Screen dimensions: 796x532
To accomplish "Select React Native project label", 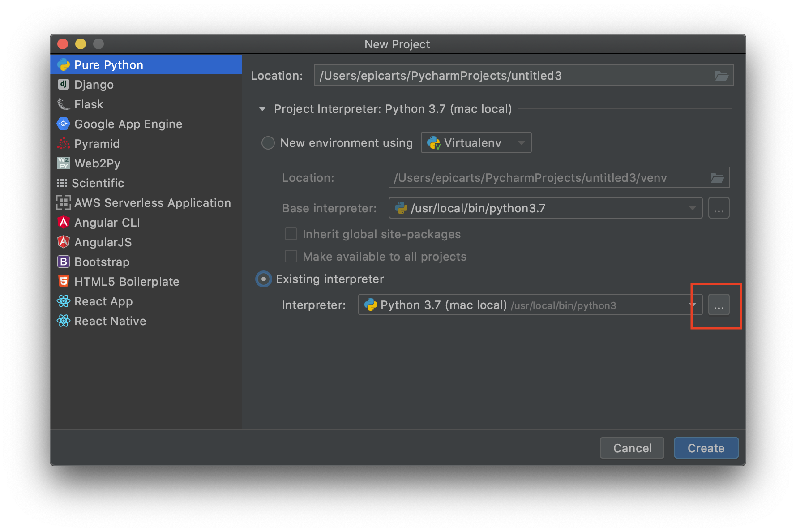I will (x=110, y=321).
